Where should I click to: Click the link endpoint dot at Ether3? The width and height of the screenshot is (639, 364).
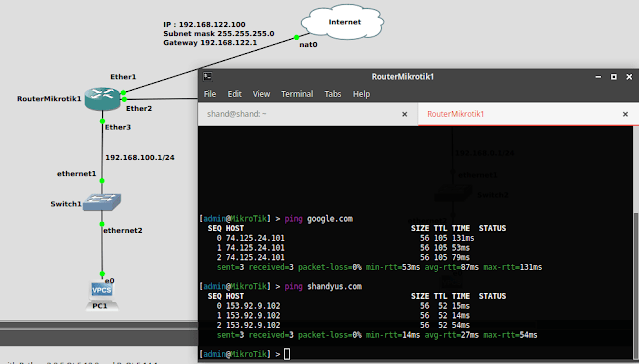(102, 121)
